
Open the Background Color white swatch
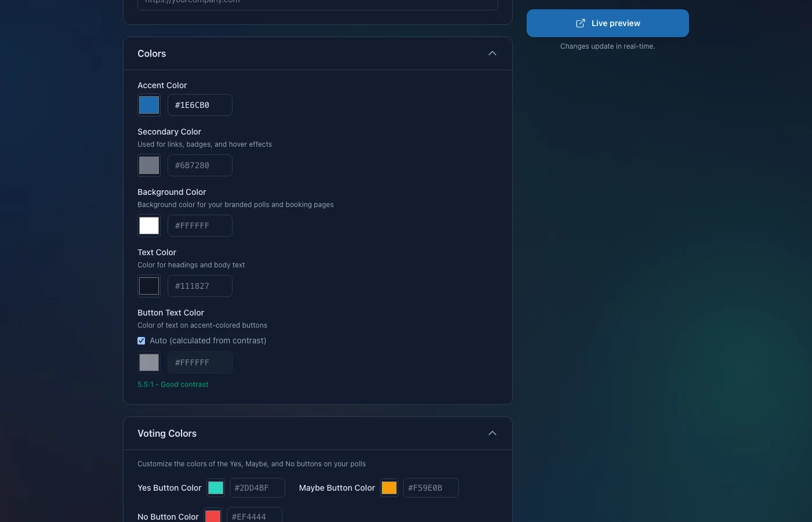coord(149,226)
